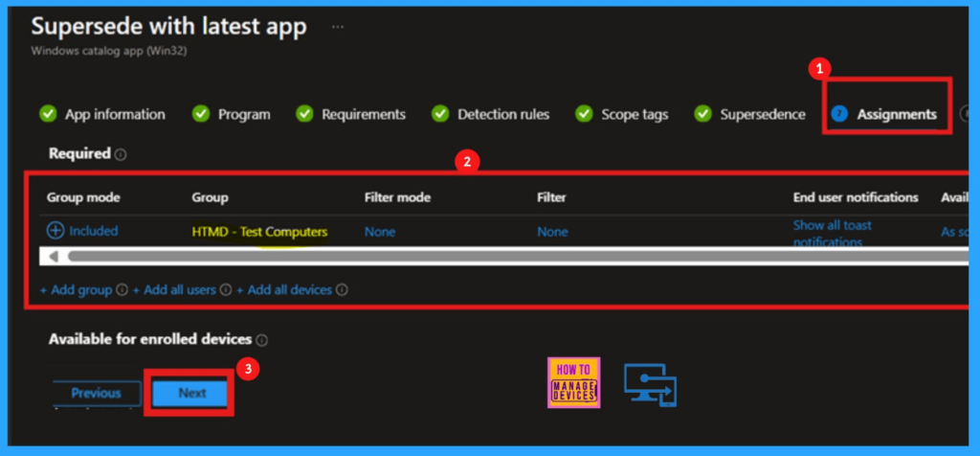Click None under Filter mode
The image size is (980, 456).
point(380,232)
